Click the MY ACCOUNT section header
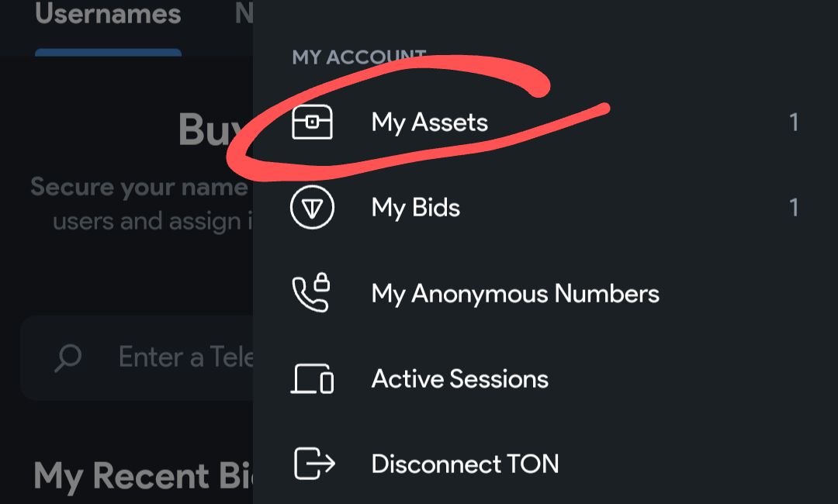The width and height of the screenshot is (838, 504). (x=358, y=57)
